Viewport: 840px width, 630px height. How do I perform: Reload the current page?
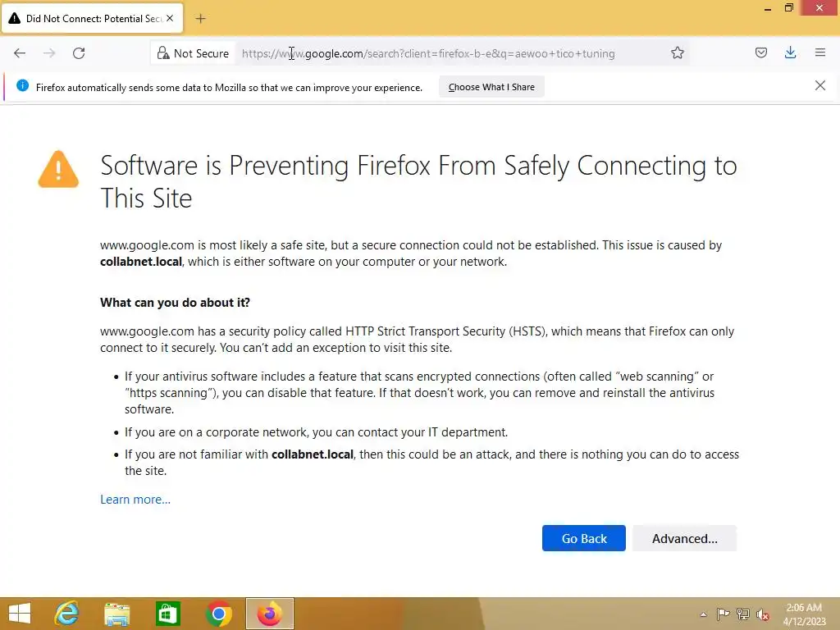click(79, 53)
